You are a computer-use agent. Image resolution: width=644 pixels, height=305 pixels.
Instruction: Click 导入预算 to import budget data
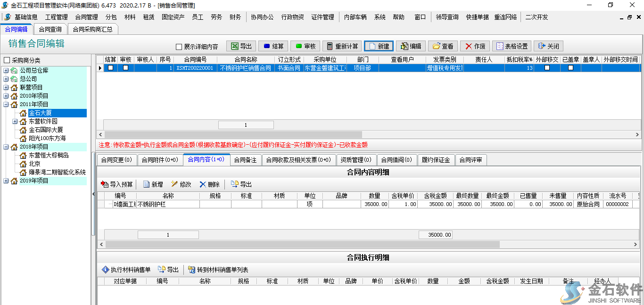tap(117, 184)
